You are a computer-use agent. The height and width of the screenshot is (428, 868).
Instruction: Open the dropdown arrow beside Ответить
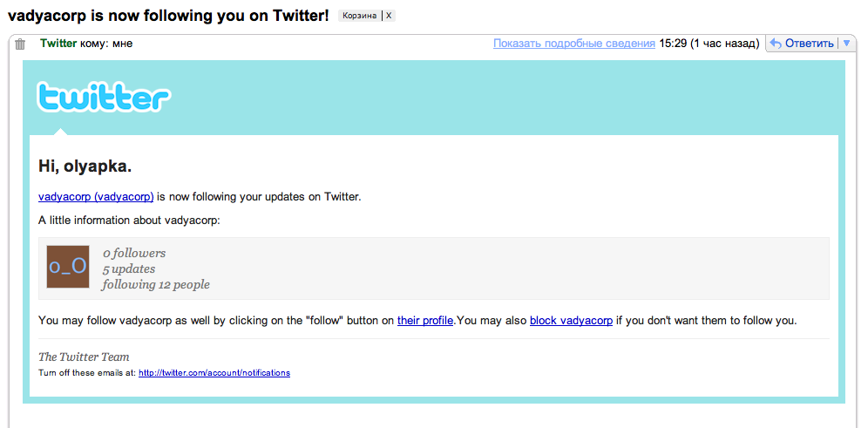[x=846, y=44]
